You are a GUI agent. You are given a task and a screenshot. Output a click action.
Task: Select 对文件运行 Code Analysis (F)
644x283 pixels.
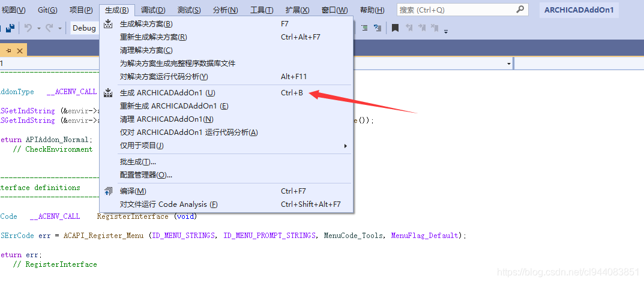226,204
